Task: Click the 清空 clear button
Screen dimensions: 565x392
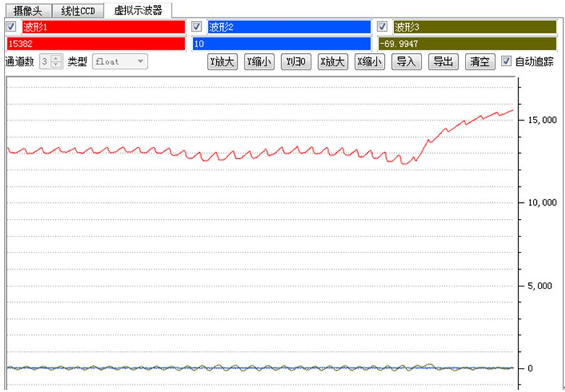Action: (x=480, y=61)
